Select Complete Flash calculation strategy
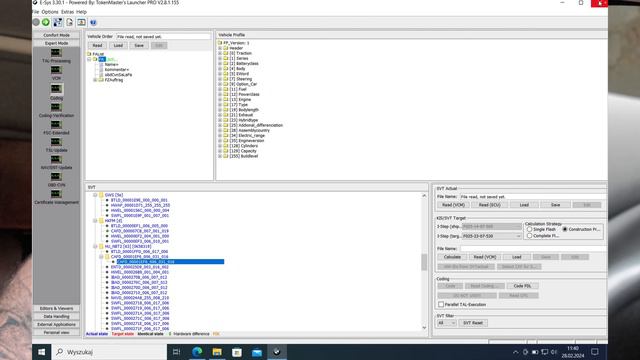The width and height of the screenshot is (640, 360). coord(529,236)
